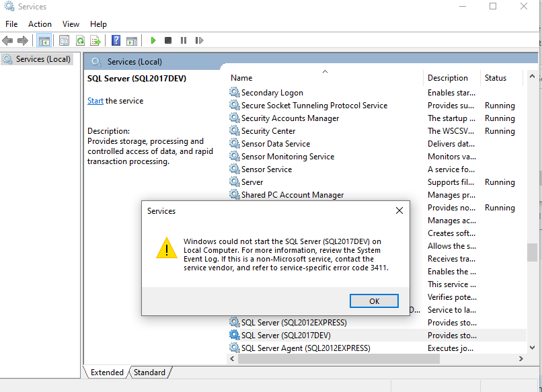542x392 pixels.
Task: Click the horizontal scrollbar right arrow
Action: (x=521, y=359)
